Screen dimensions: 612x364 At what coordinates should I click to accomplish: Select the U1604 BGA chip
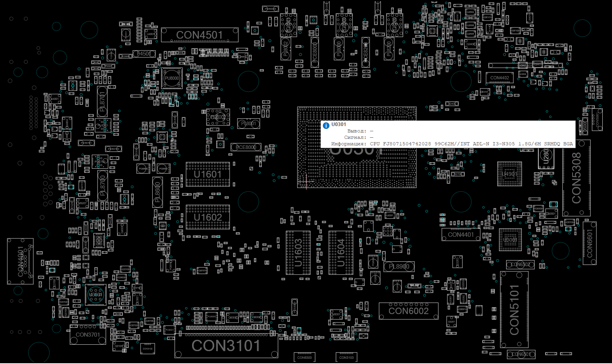[341, 253]
